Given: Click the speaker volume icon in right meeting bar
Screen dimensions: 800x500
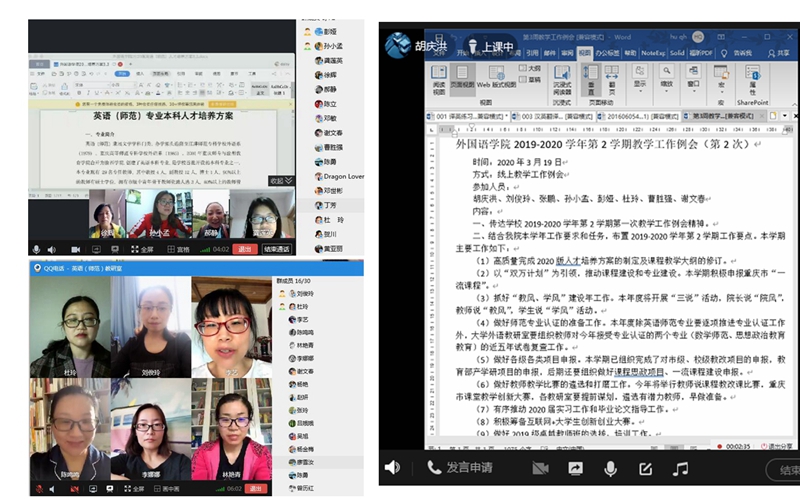Looking at the screenshot, I should pos(392,468).
